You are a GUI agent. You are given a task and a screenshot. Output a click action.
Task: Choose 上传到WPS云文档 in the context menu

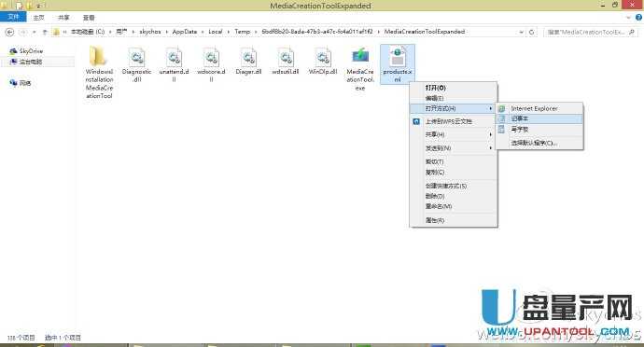pos(454,121)
